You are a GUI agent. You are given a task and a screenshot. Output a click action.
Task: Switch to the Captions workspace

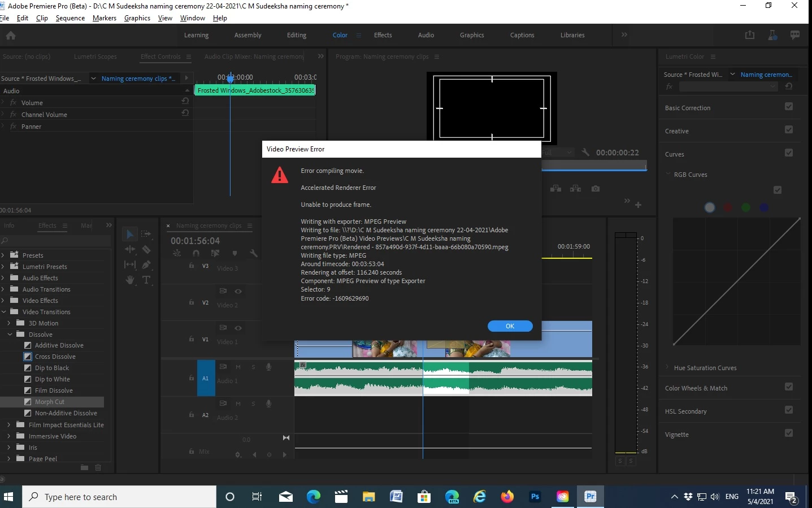pyautogui.click(x=522, y=35)
